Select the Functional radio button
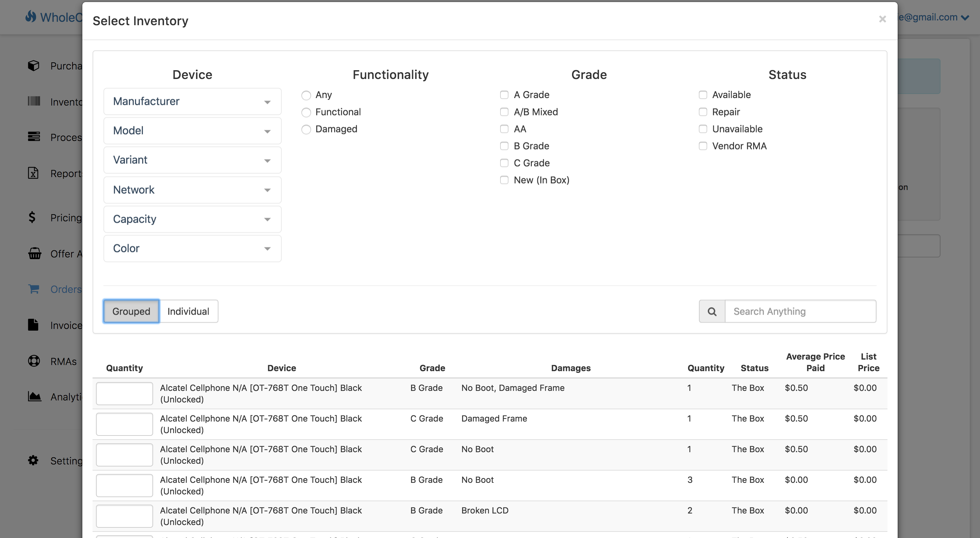 [306, 112]
